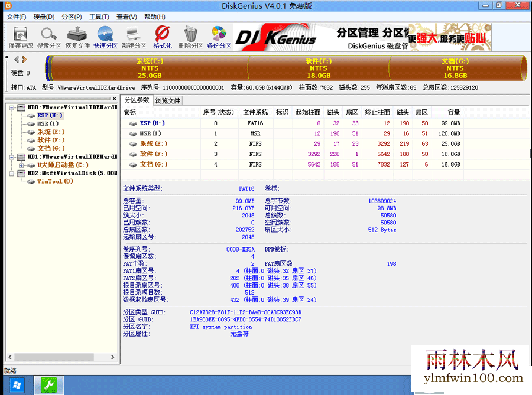The height and width of the screenshot is (395, 532).
Task: Select MSR(1) in the disk tree
Action: click(x=48, y=123)
